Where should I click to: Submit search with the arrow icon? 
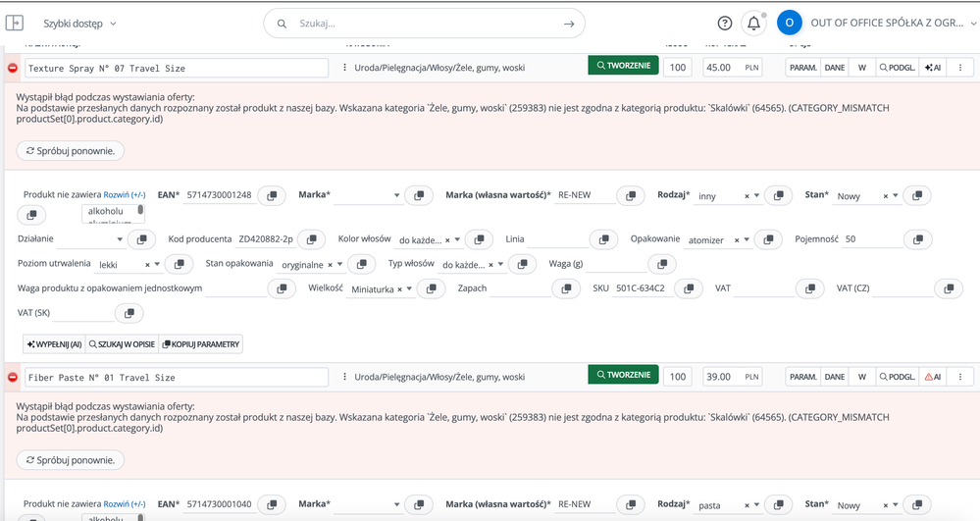point(569,24)
